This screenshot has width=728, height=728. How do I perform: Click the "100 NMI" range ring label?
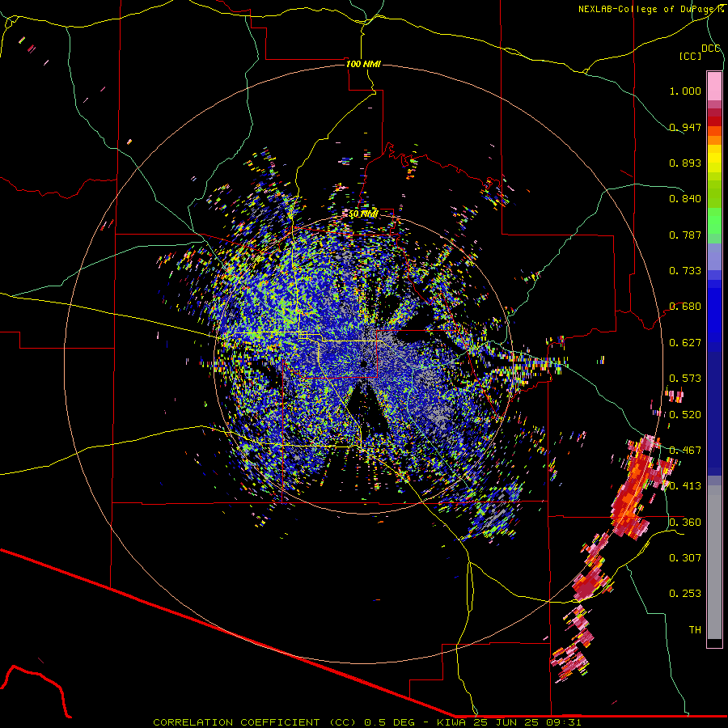click(363, 64)
